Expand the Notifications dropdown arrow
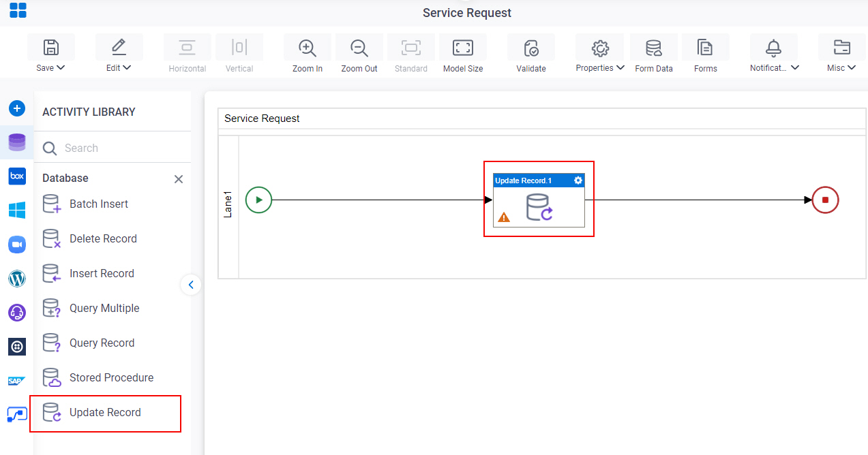Viewport: 868px width, 455px height. click(x=795, y=67)
